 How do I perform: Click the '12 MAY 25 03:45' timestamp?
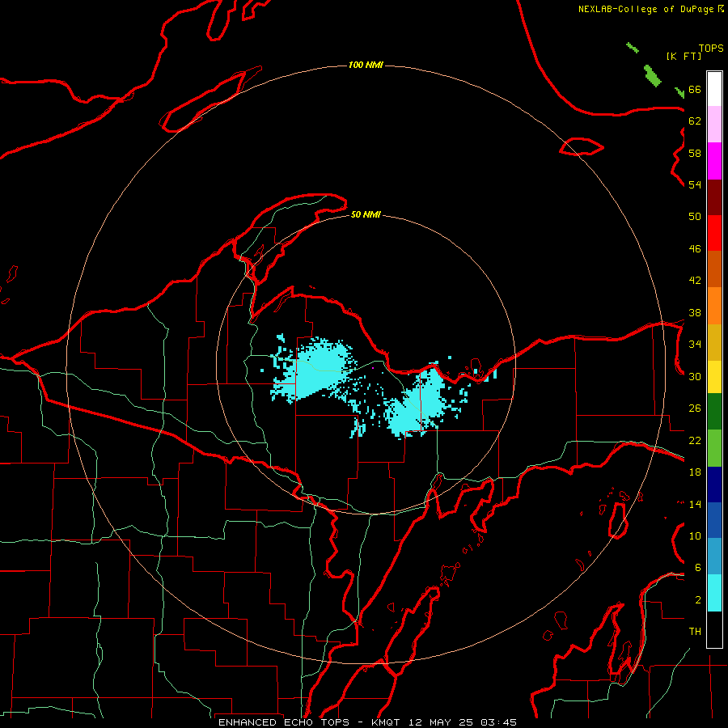point(463,722)
